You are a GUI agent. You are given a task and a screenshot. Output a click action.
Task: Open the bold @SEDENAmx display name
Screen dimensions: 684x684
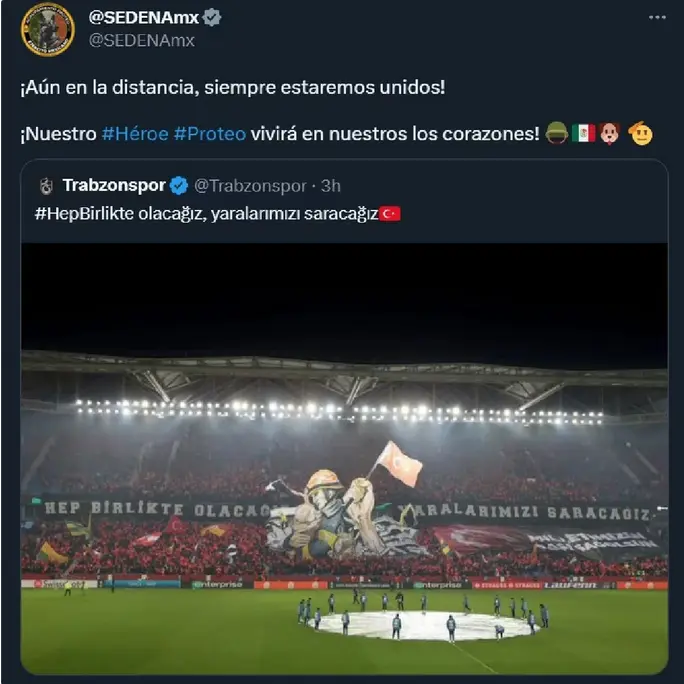(144, 17)
